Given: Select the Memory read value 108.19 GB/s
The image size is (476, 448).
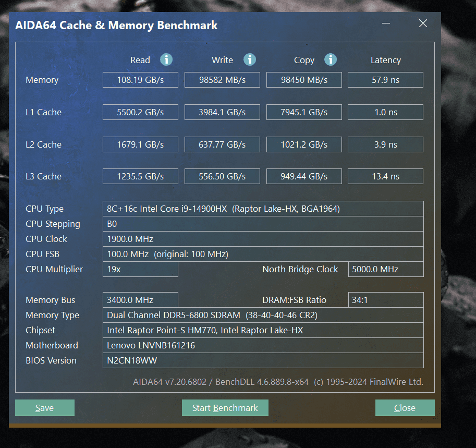Looking at the screenshot, I should click(140, 80).
